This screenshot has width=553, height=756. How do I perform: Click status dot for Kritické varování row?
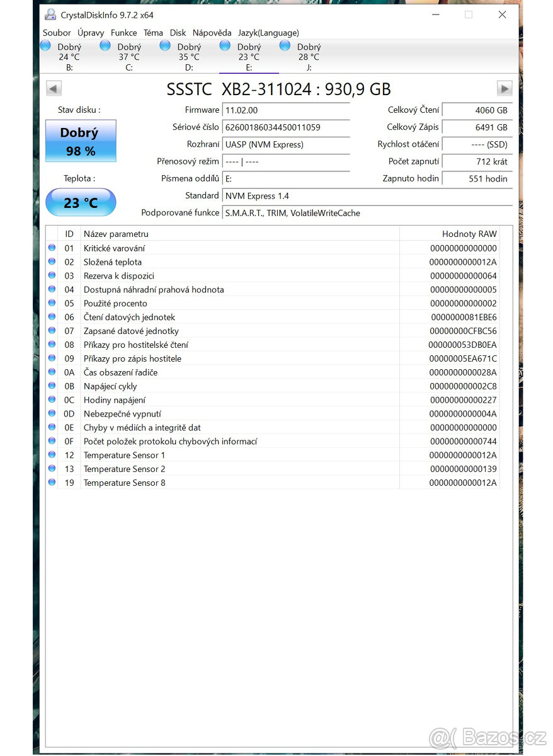[52, 248]
